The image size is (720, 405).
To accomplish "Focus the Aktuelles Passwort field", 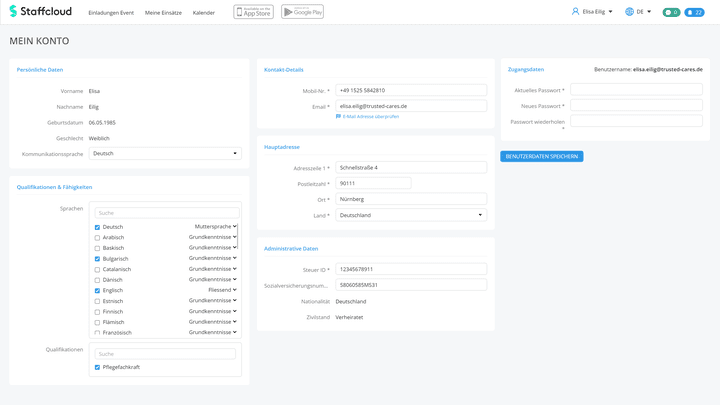I will [636, 90].
